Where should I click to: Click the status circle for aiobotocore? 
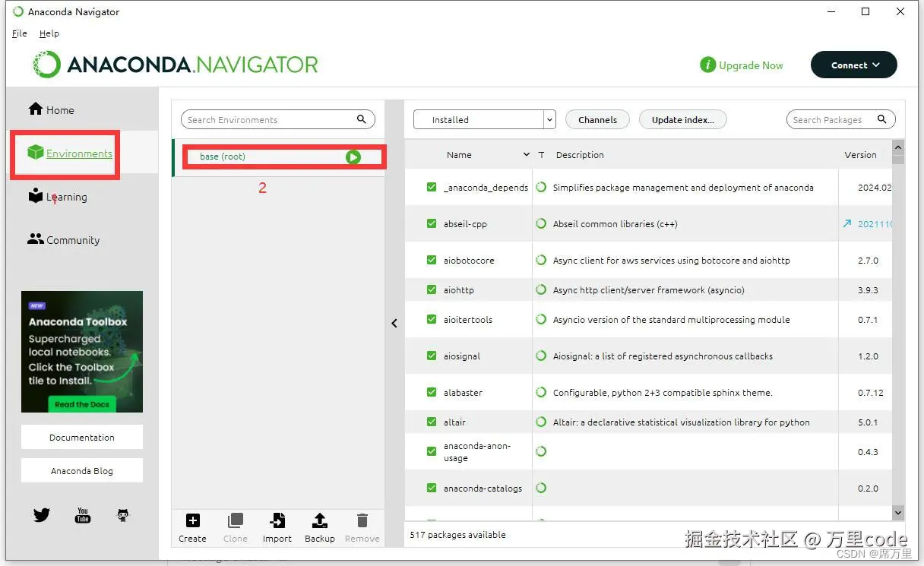coord(541,260)
